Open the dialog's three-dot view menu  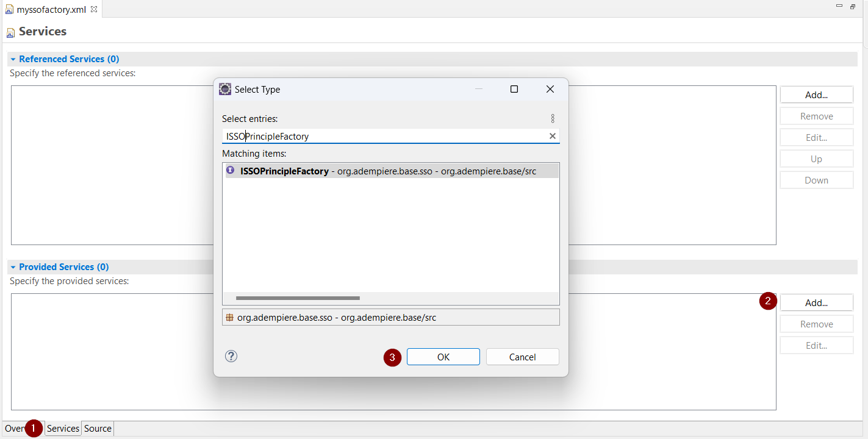coord(553,118)
